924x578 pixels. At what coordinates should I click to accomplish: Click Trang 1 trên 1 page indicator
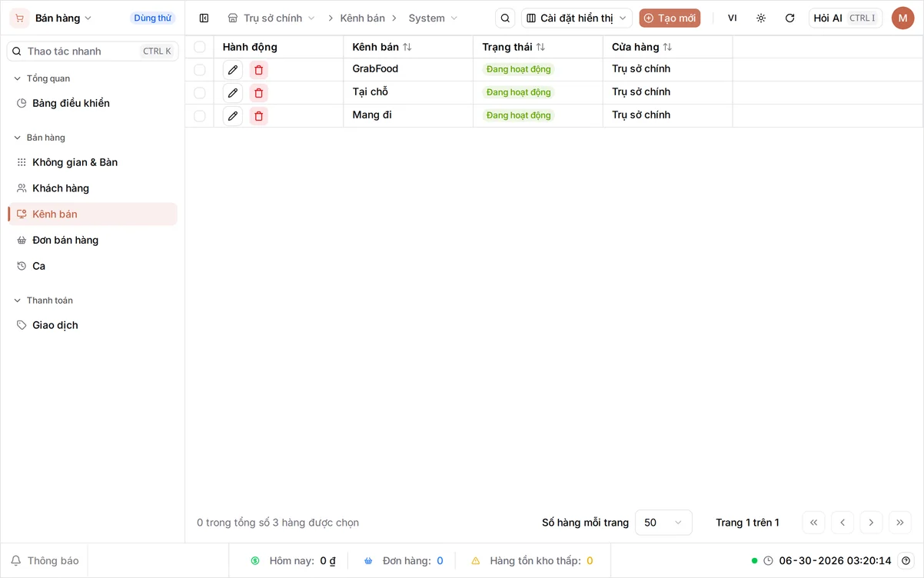pos(747,523)
